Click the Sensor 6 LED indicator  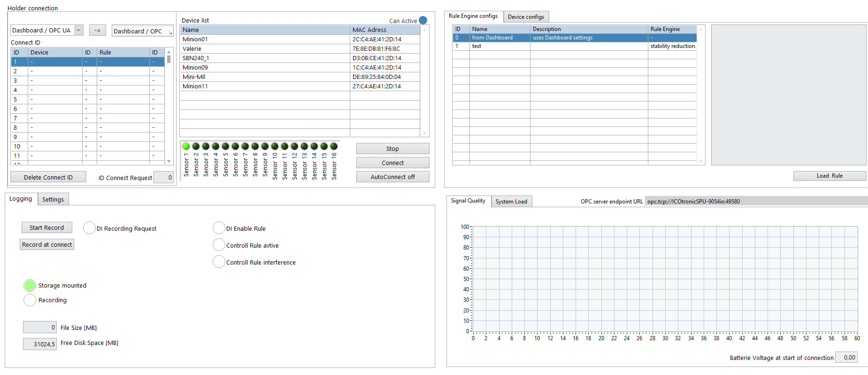click(235, 146)
